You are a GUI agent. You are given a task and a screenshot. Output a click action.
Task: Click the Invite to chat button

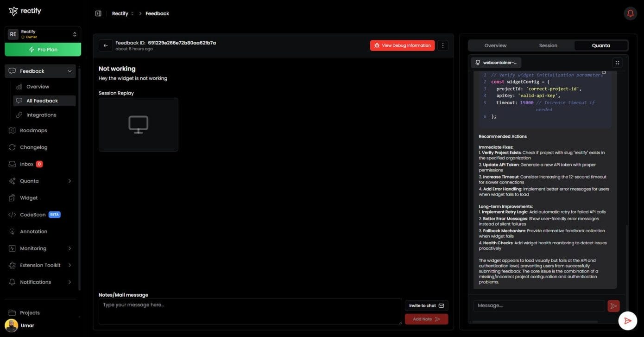(426, 305)
